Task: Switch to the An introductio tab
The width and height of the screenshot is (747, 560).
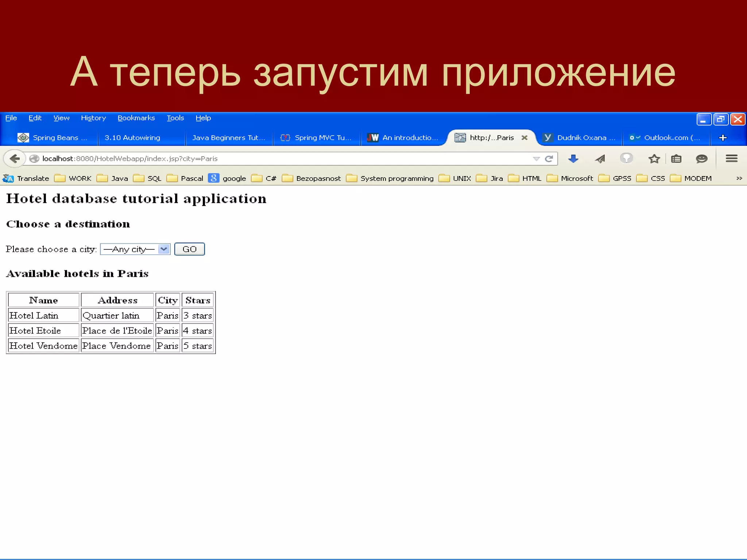Action: point(403,138)
